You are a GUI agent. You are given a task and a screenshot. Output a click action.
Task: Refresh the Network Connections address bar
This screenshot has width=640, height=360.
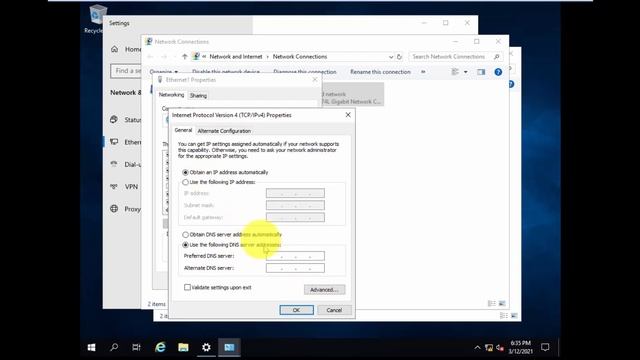coord(400,57)
